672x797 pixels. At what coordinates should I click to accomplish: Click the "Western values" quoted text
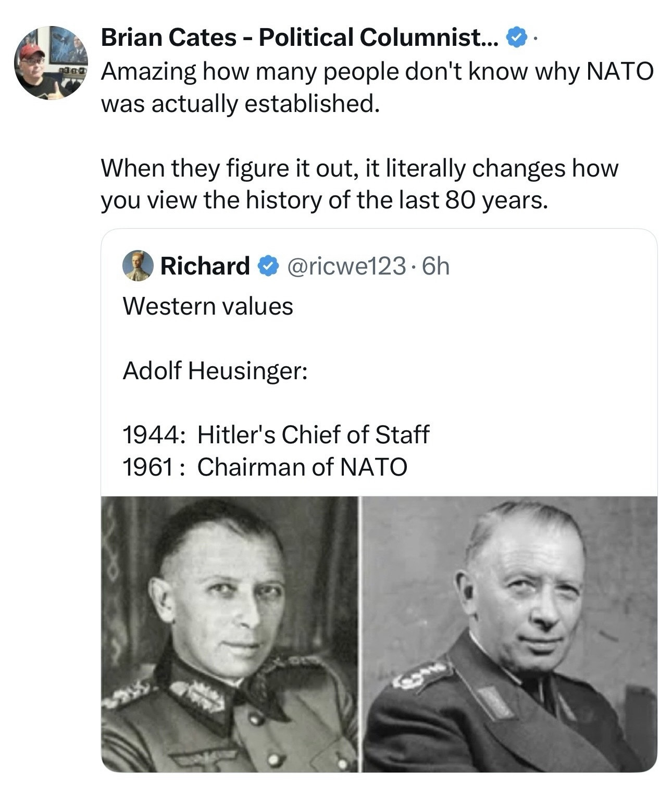coord(208,306)
